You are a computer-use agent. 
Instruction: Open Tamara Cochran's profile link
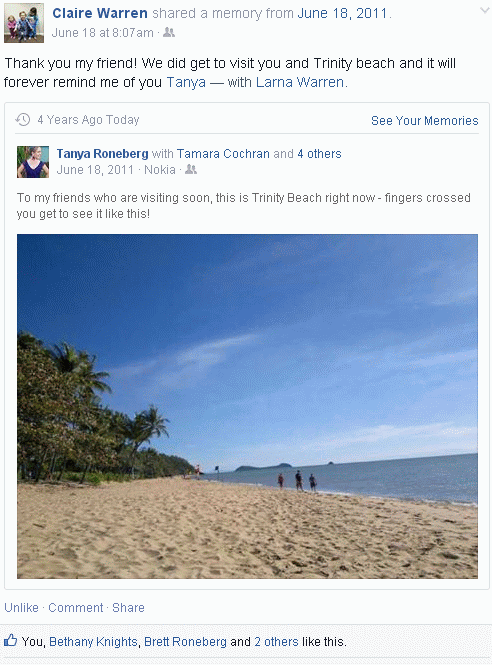(223, 154)
